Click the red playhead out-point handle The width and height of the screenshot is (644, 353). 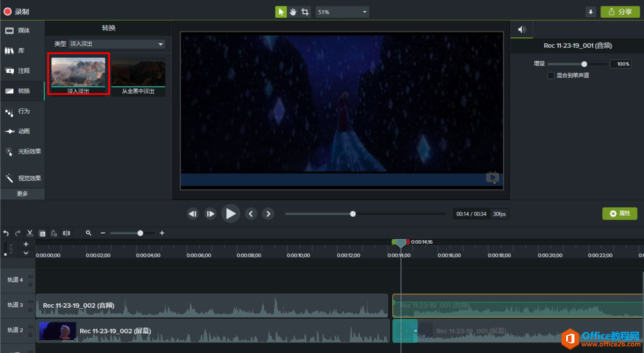pyautogui.click(x=408, y=242)
